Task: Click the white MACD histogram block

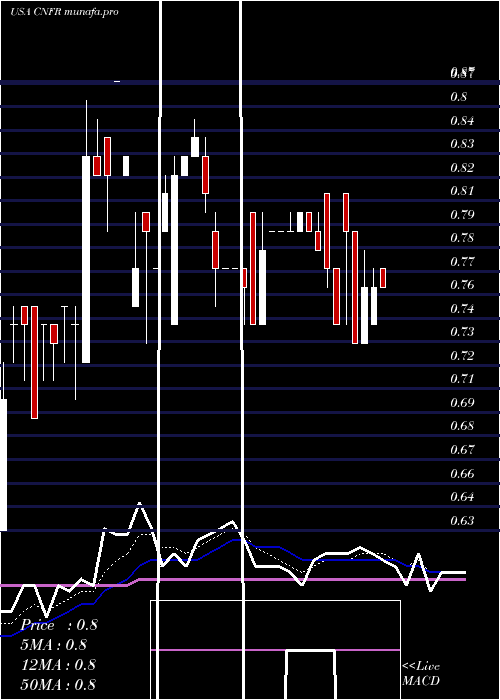Action: [310, 675]
